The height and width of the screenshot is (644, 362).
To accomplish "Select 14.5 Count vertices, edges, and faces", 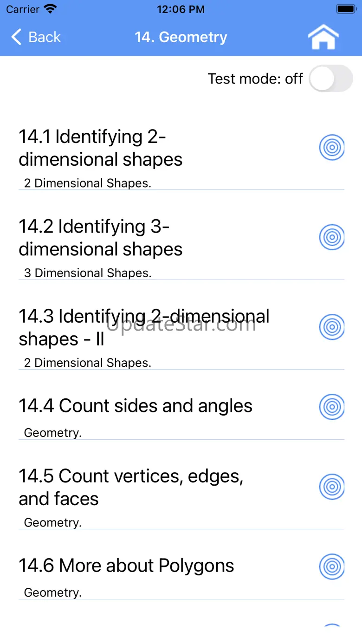I will pos(131,487).
